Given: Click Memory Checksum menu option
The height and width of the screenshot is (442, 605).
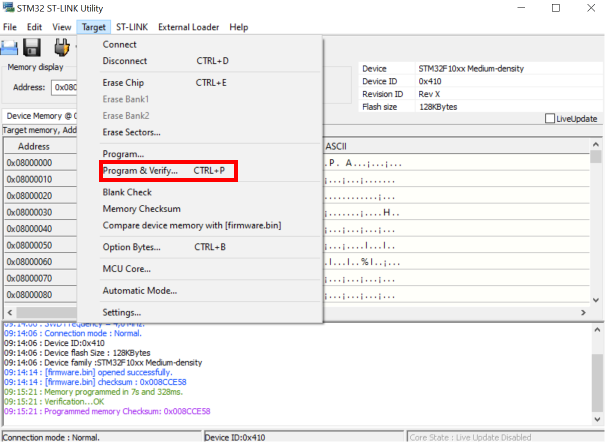Looking at the screenshot, I should click(142, 209).
